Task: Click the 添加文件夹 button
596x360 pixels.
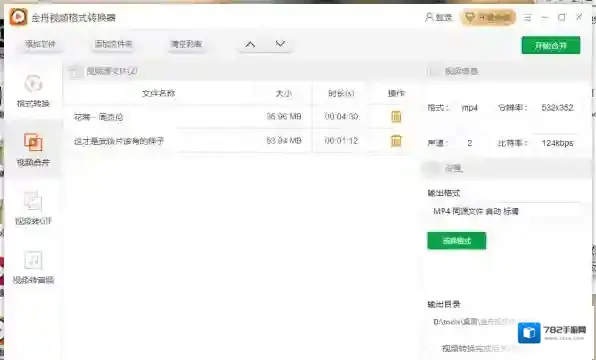Action: coord(113,44)
